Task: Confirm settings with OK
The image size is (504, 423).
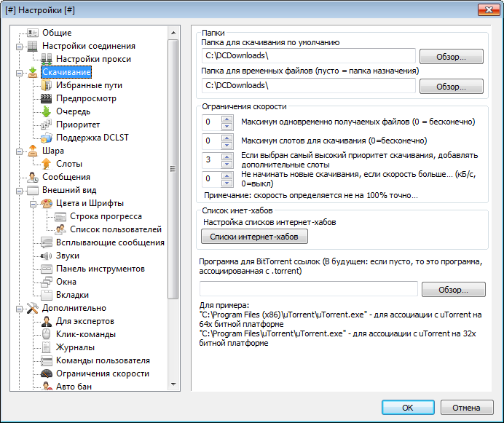Action: click(x=408, y=408)
